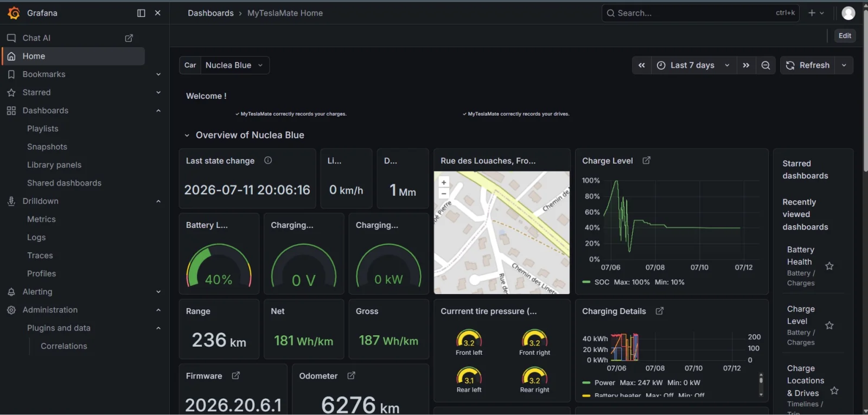868x415 pixels.
Task: Open Metrics under Drilldown
Action: (41, 219)
